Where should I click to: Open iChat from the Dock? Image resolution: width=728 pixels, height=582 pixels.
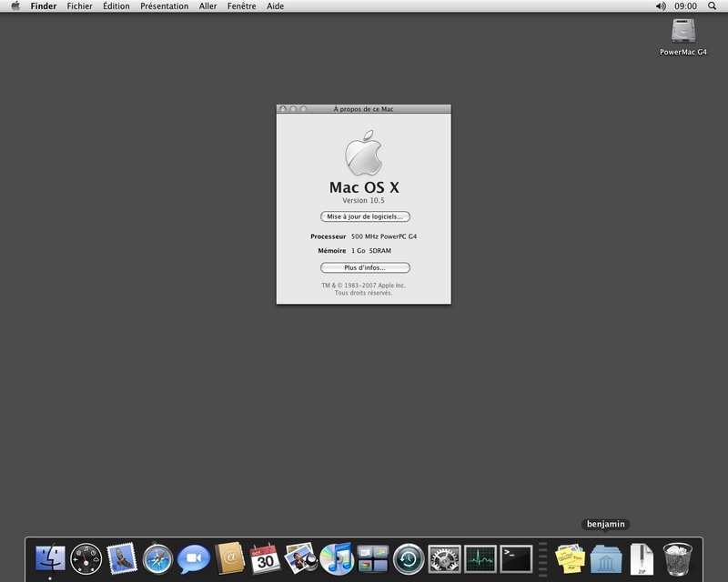pyautogui.click(x=193, y=557)
